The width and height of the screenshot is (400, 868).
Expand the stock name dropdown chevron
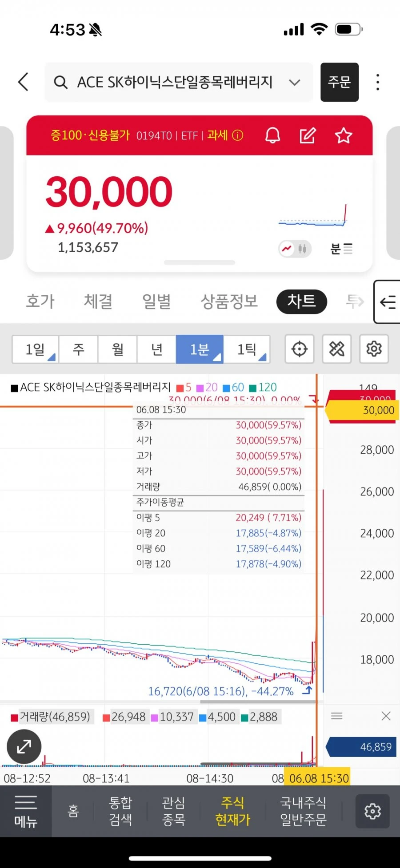295,83
